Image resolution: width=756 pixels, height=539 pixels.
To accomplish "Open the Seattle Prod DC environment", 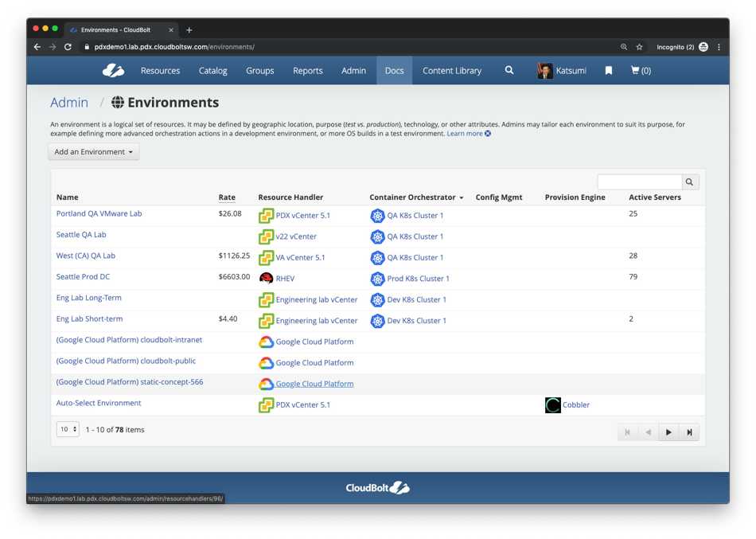I will tap(83, 277).
